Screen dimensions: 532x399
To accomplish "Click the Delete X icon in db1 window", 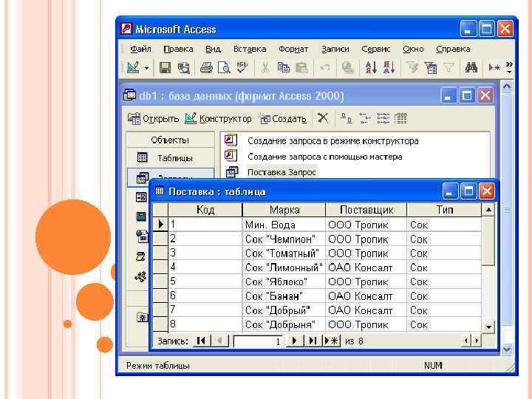I will pyautogui.click(x=323, y=118).
